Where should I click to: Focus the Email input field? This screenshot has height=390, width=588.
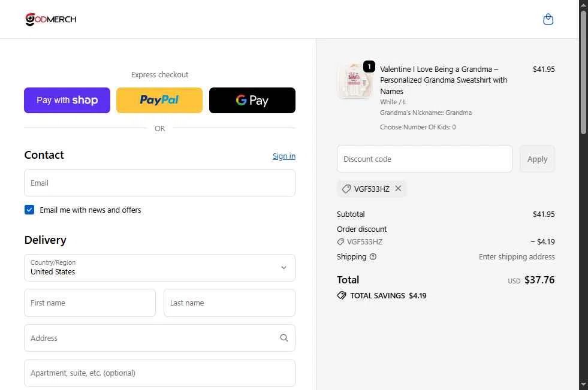[160, 183]
